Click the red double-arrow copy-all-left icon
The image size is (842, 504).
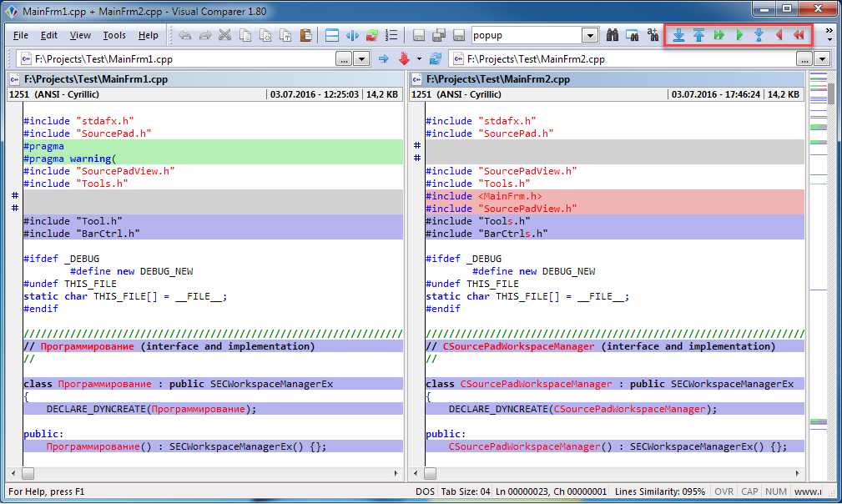point(799,35)
